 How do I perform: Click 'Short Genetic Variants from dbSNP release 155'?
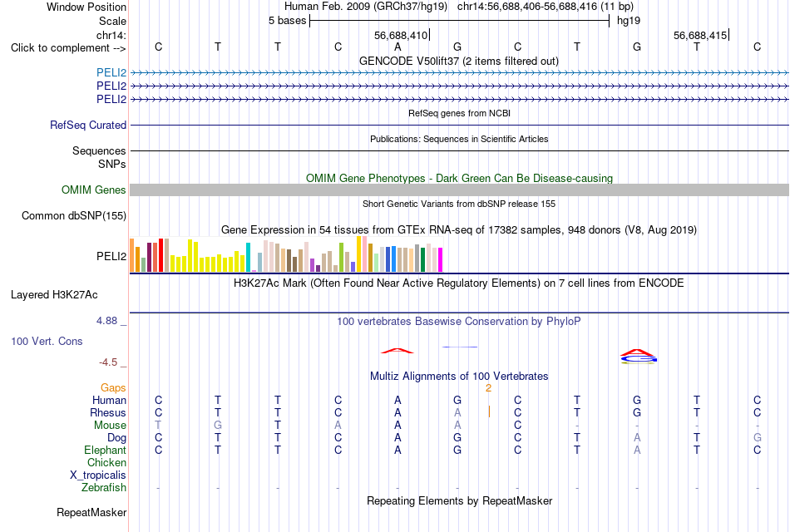[459, 204]
